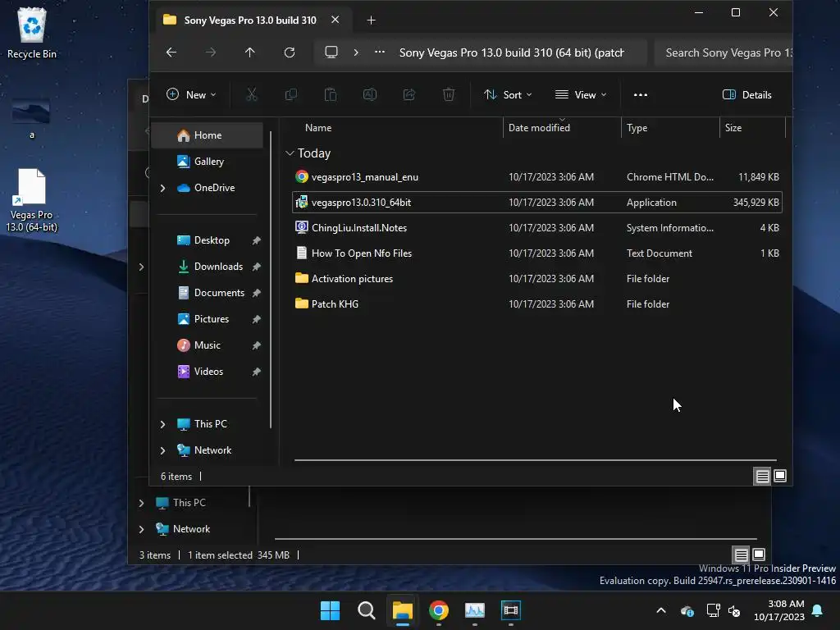Close the Sony Vegas Pro 13.0 tab
The width and height of the screenshot is (840, 630).
click(x=335, y=20)
